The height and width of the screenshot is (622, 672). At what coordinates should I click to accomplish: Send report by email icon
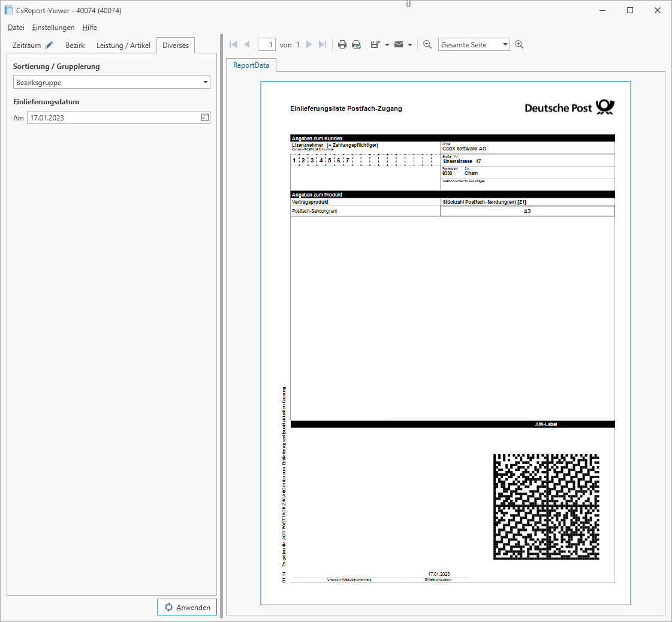click(399, 44)
